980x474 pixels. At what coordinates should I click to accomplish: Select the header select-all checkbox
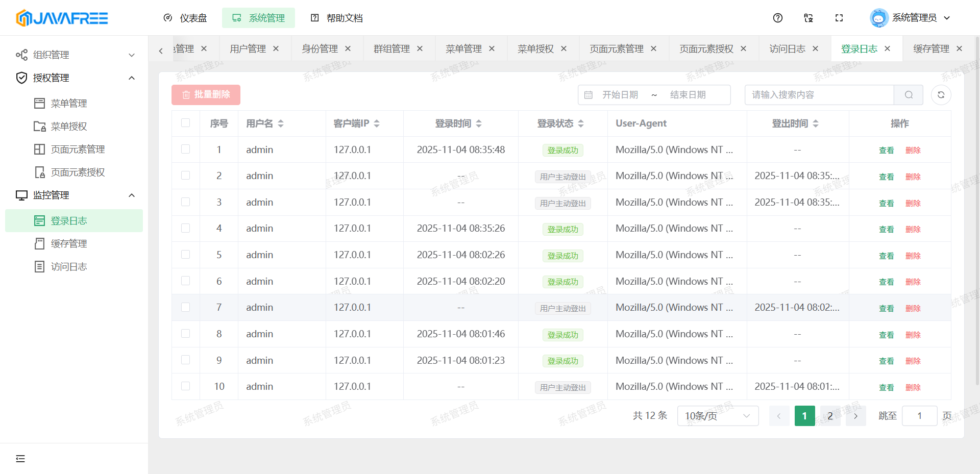coord(185,123)
